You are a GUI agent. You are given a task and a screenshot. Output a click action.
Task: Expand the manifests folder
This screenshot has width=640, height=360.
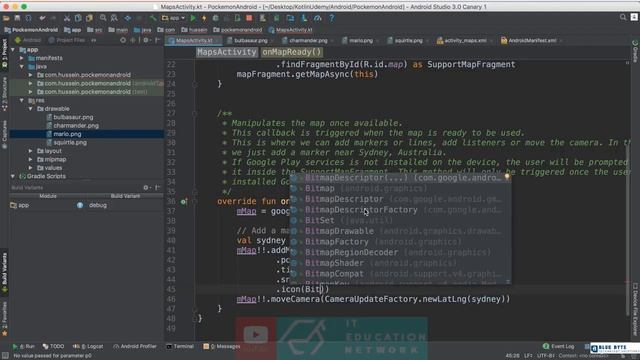click(x=22, y=58)
